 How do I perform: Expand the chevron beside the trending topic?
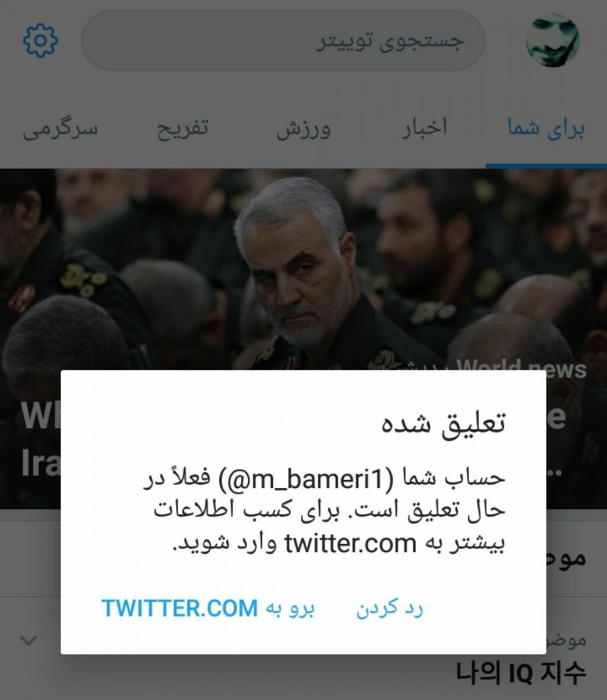[x=29, y=640]
